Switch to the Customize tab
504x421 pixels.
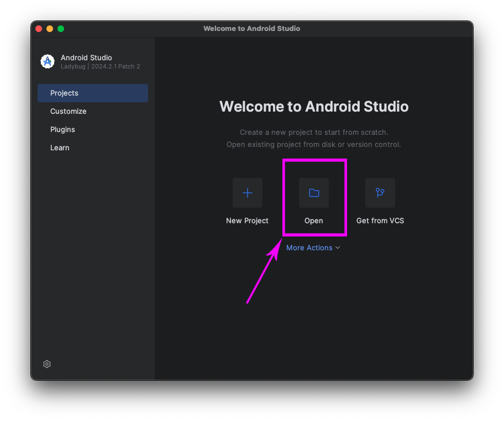point(93,111)
